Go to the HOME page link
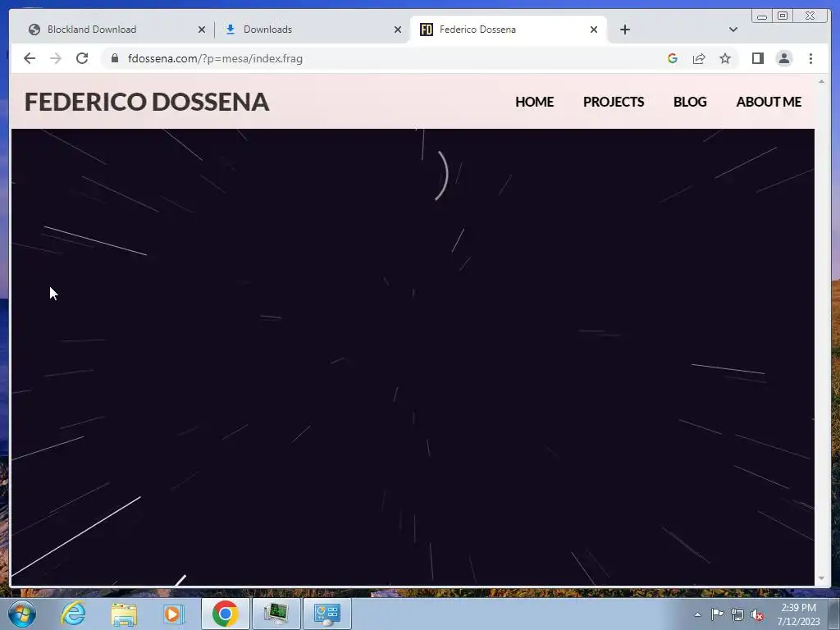 coord(534,102)
